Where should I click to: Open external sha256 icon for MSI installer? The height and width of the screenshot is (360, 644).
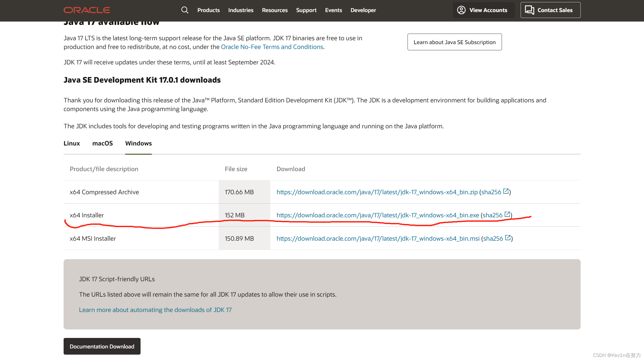click(508, 238)
